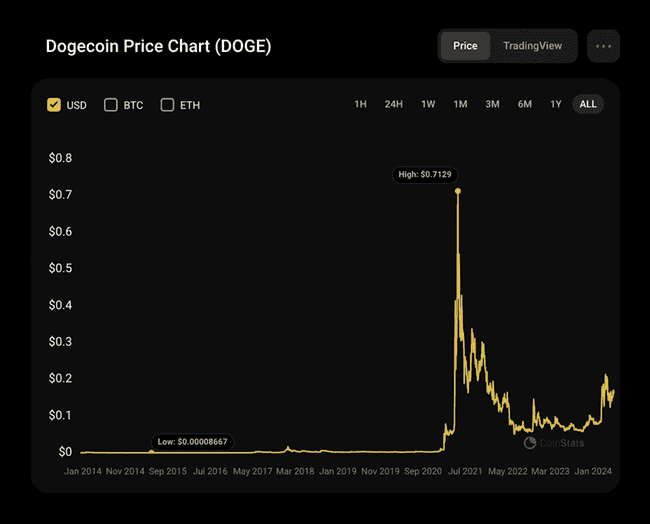Set chart range to 6M
650x524 pixels.
(x=524, y=104)
